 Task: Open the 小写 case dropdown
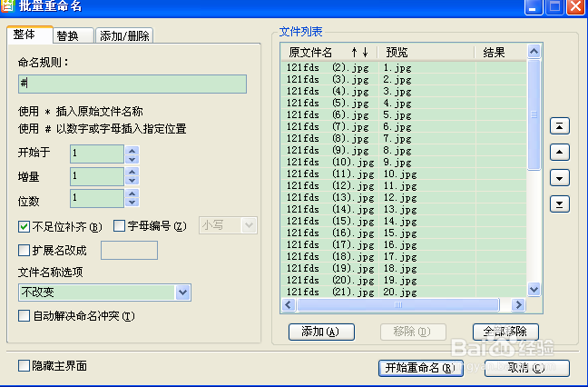pos(249,225)
